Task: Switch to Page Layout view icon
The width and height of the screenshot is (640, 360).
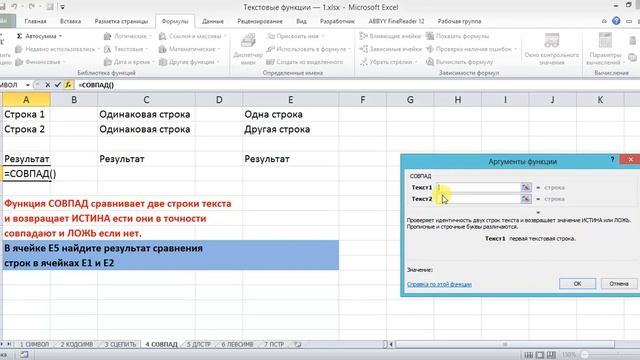Action: 540,355
